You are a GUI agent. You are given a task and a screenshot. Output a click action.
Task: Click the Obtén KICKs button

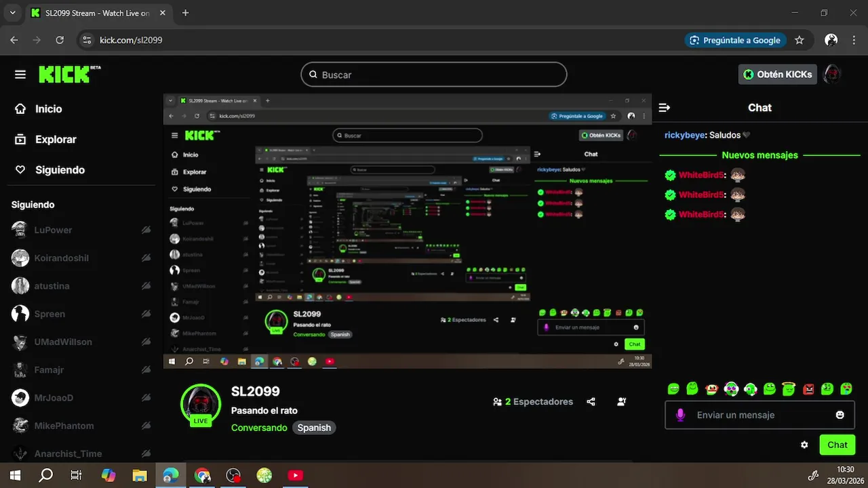pos(777,75)
